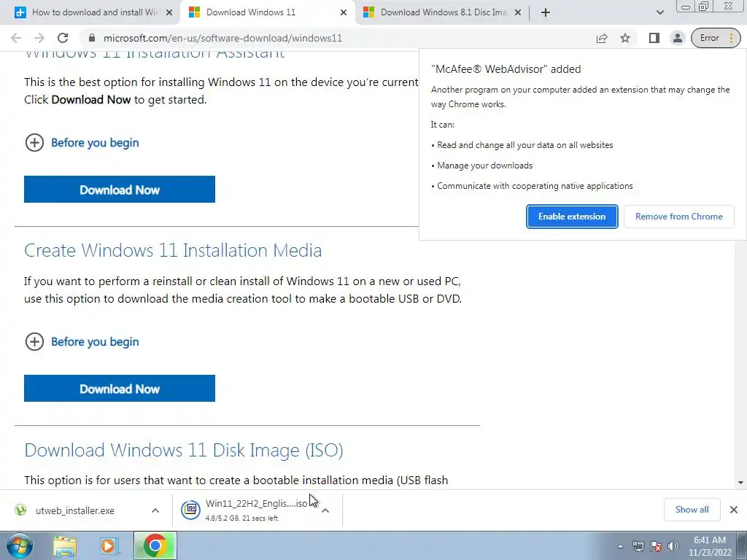This screenshot has height=560, width=747.
Task: Click the Win11 ISO download icon
Action: (x=190, y=510)
